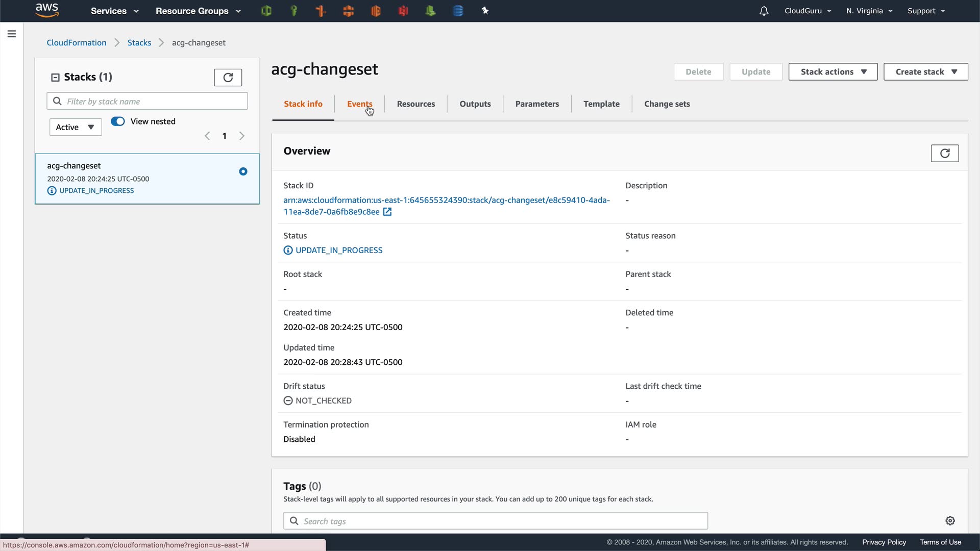The image size is (980, 551).
Task: Toggle the View nested switch
Action: click(x=118, y=121)
